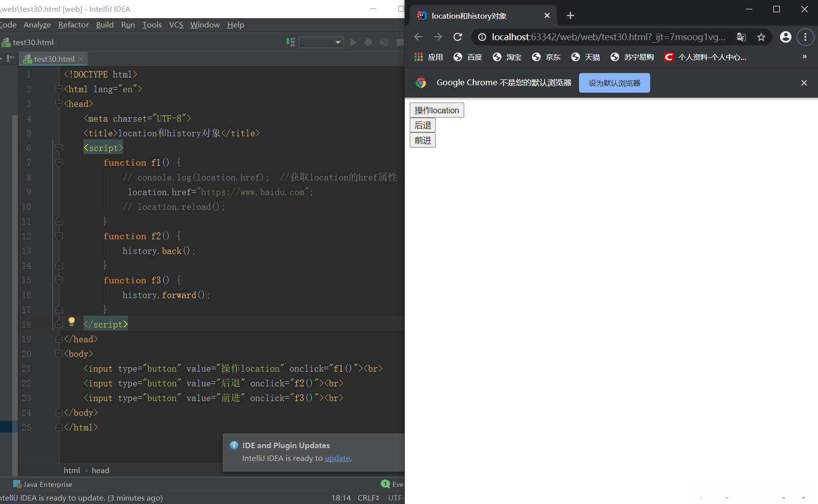Click the 操作location page button
818x504 pixels.
click(436, 110)
